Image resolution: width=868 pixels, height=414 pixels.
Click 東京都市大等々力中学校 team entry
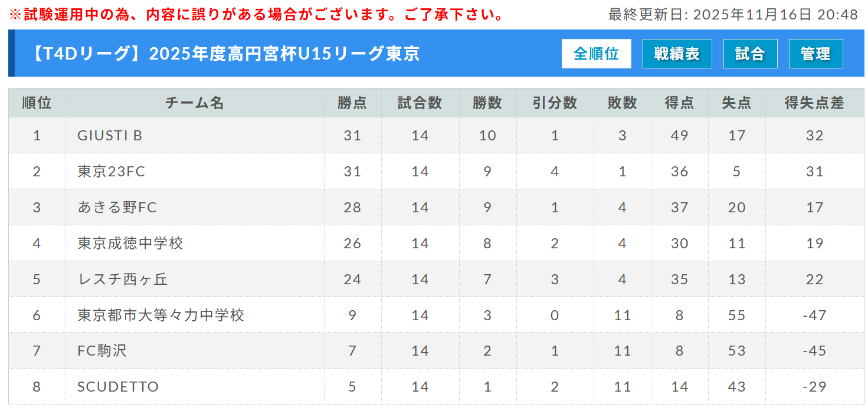161,315
